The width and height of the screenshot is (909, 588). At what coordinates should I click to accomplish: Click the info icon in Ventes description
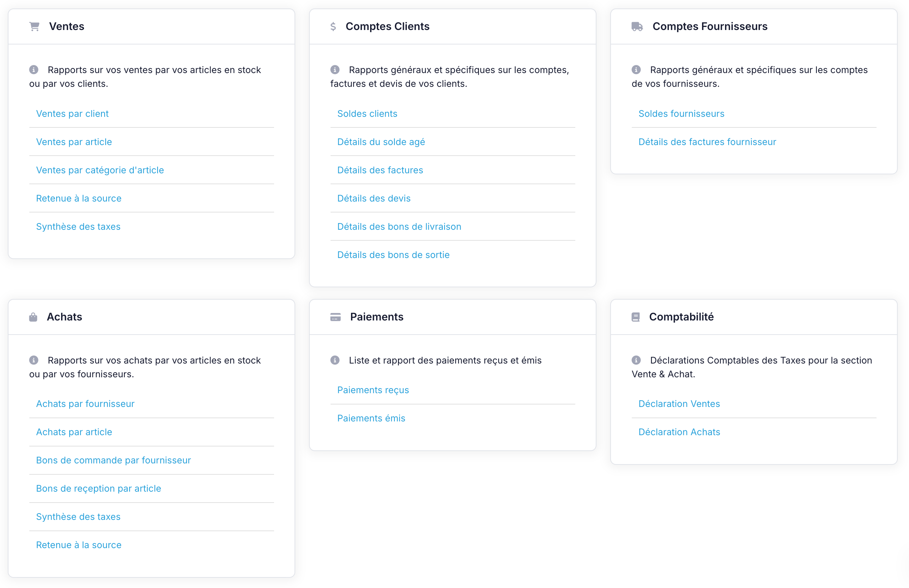(34, 70)
